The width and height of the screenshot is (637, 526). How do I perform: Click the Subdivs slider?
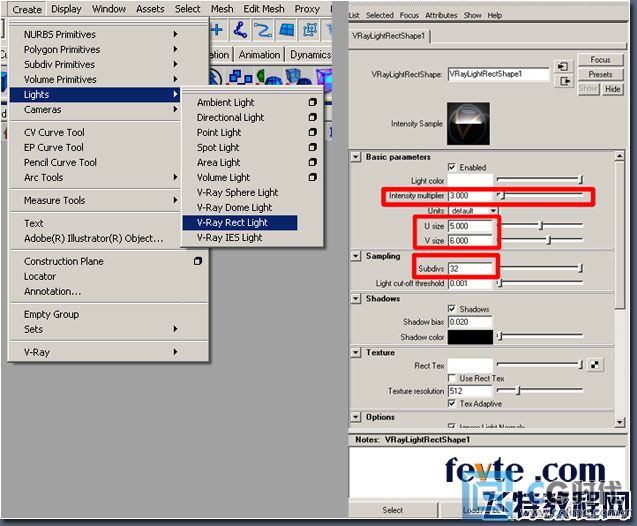(x=540, y=268)
